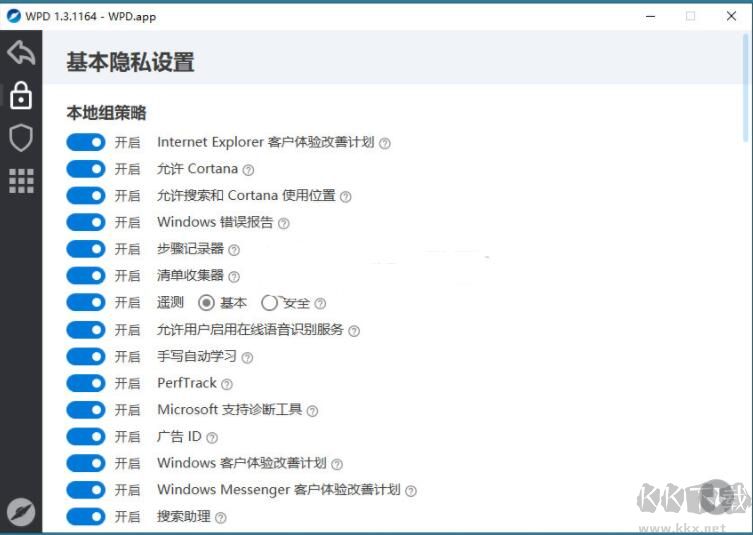The height and width of the screenshot is (535, 753).
Task: Click the 手写自动学习 label text
Action: click(197, 356)
